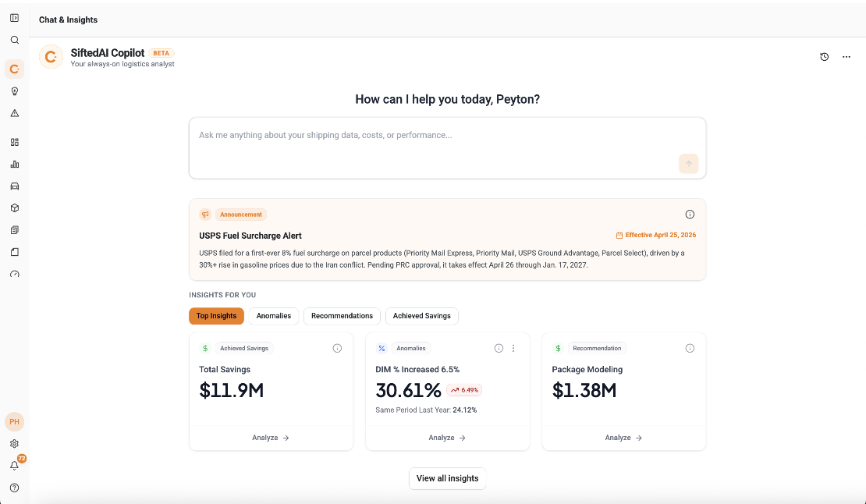Image resolution: width=866 pixels, height=504 pixels.
Task: Click the View all insights button
Action: click(x=447, y=478)
